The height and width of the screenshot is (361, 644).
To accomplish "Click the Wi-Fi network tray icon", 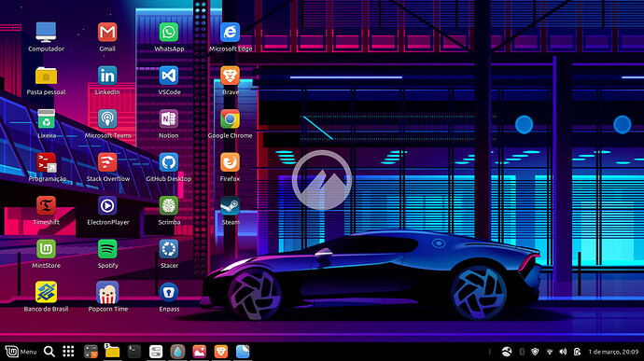I will pos(550,352).
